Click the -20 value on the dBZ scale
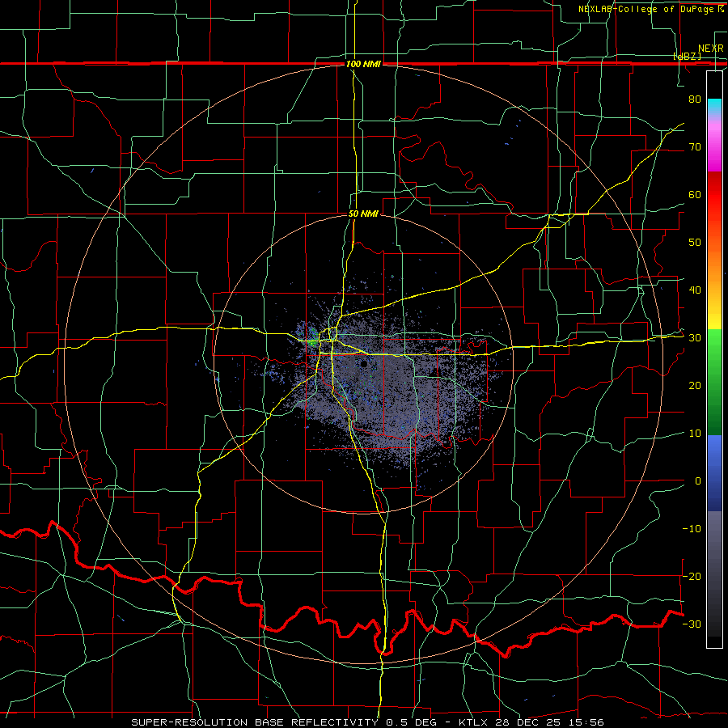This screenshot has width=728, height=728. [x=692, y=576]
